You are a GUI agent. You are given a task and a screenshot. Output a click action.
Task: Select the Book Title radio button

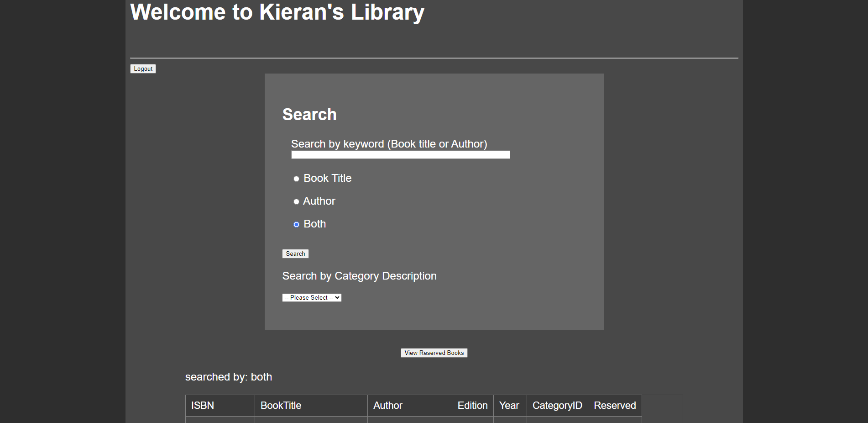(x=296, y=179)
